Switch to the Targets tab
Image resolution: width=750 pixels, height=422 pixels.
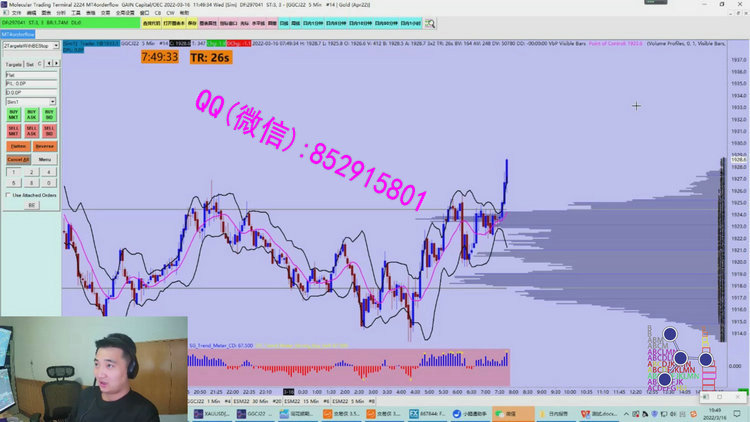11,63
